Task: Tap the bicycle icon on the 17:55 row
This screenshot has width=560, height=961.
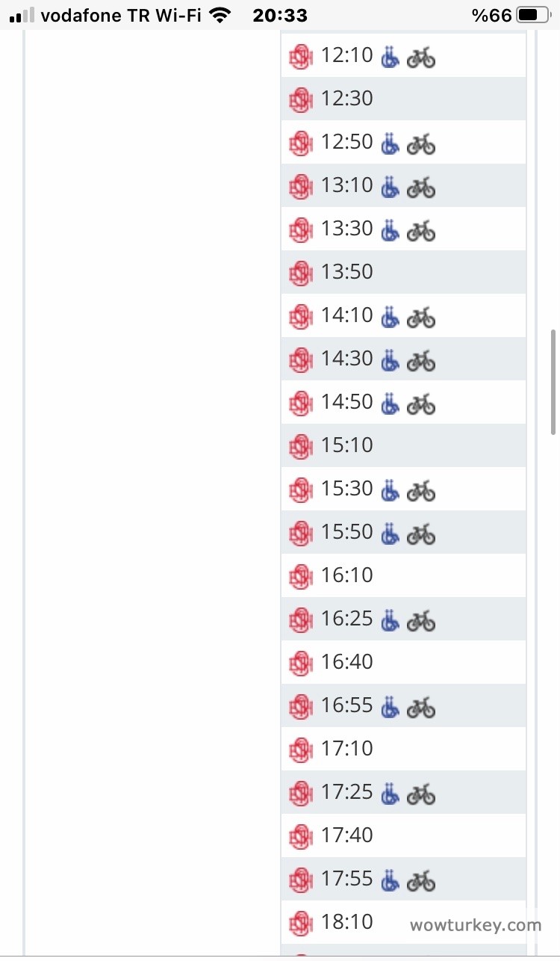Action: coord(421,880)
